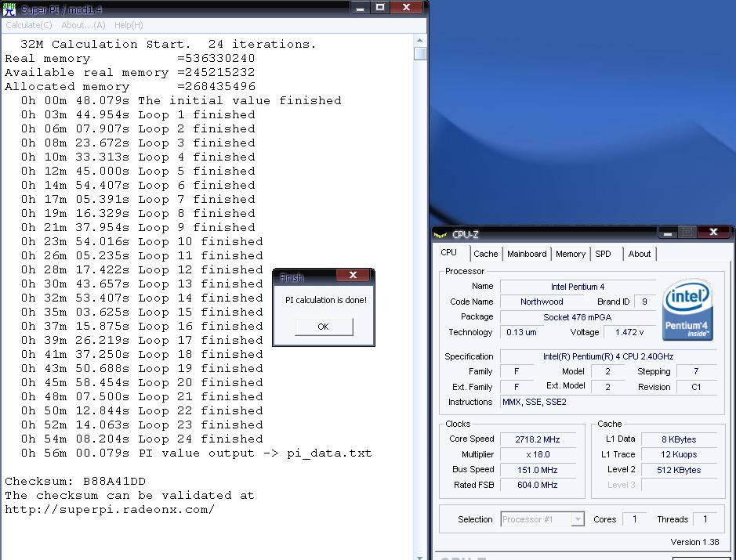Click the 0.13 um technology value

521,332
